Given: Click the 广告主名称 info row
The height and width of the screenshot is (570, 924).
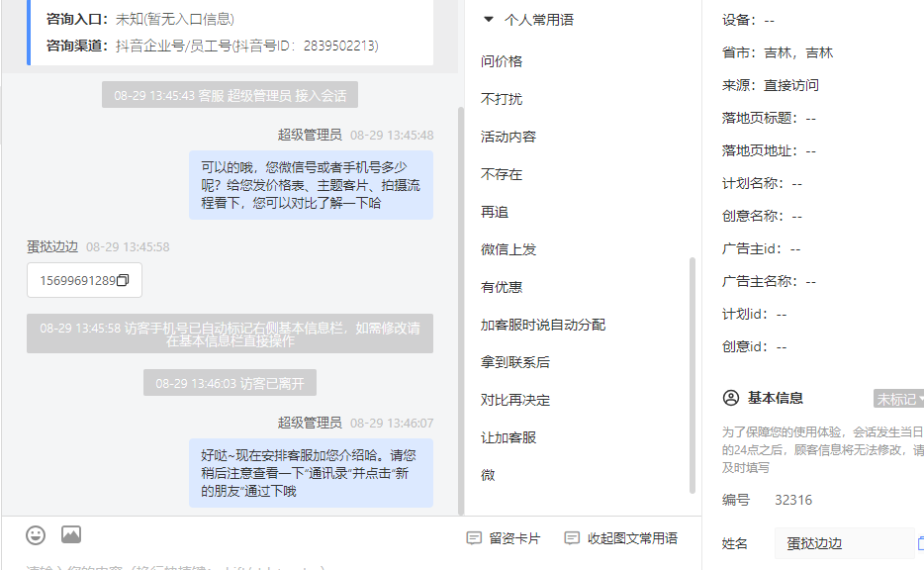Looking at the screenshot, I should pyautogui.click(x=769, y=282).
